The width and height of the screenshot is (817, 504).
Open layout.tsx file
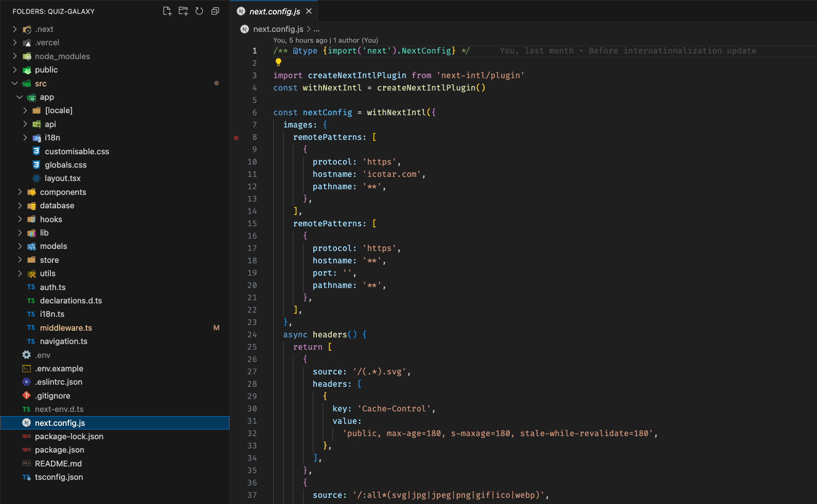tap(62, 178)
